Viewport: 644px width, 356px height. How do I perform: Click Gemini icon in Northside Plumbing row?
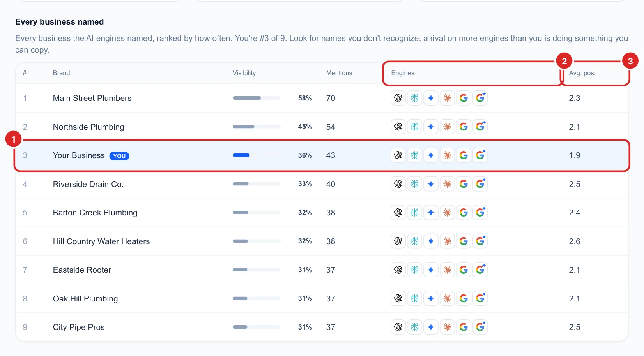431,127
